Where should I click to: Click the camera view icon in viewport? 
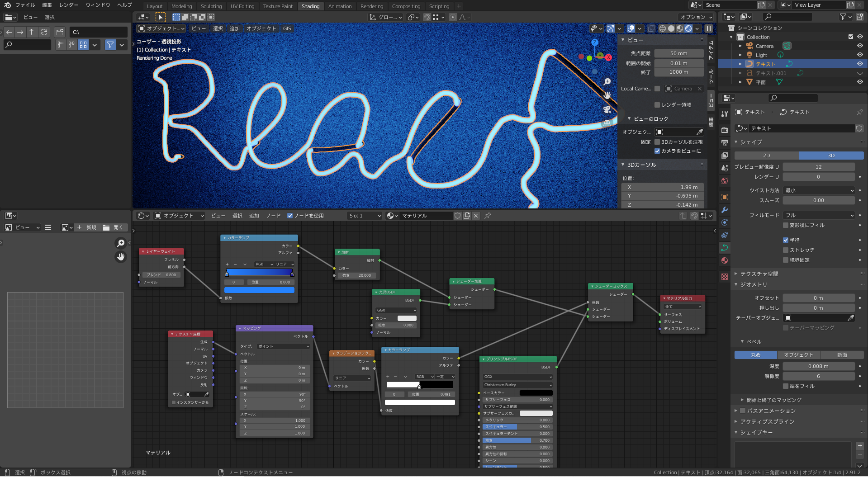[607, 109]
